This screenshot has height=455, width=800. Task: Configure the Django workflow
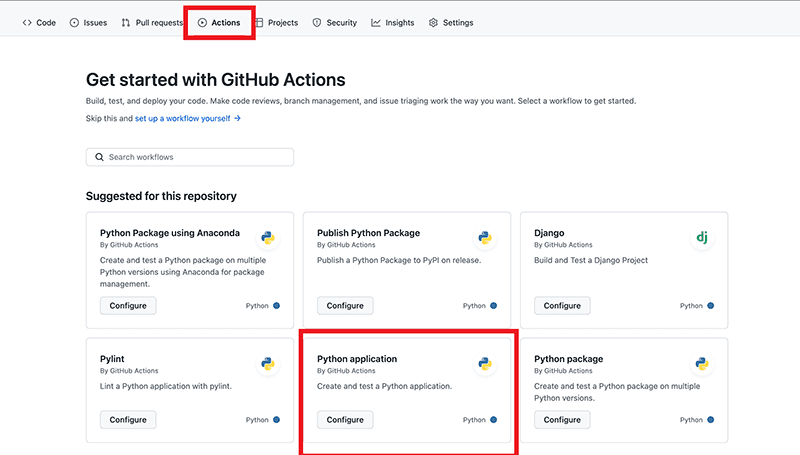[562, 306]
